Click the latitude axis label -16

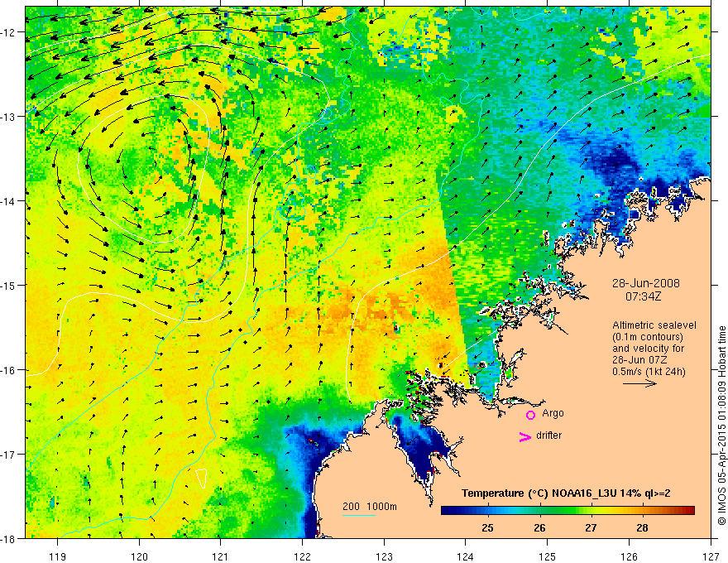click(8, 370)
